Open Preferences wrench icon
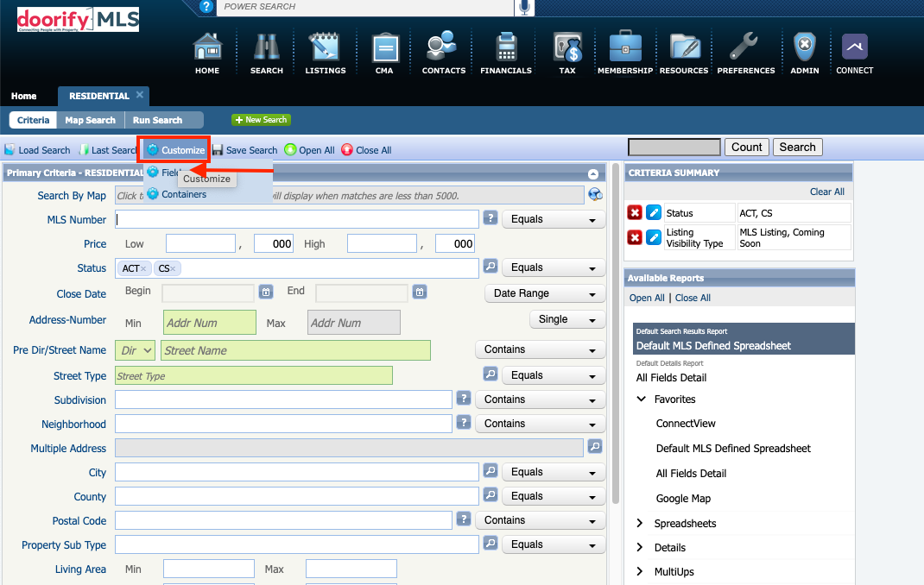The height and width of the screenshot is (585, 924). click(x=745, y=47)
